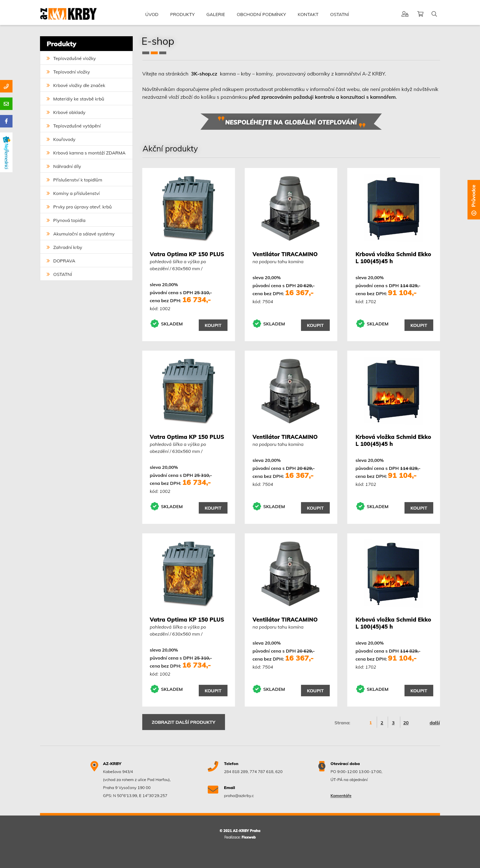Screen dimensions: 480x868
Task: Open the Facebook side icon
Action: (6, 121)
